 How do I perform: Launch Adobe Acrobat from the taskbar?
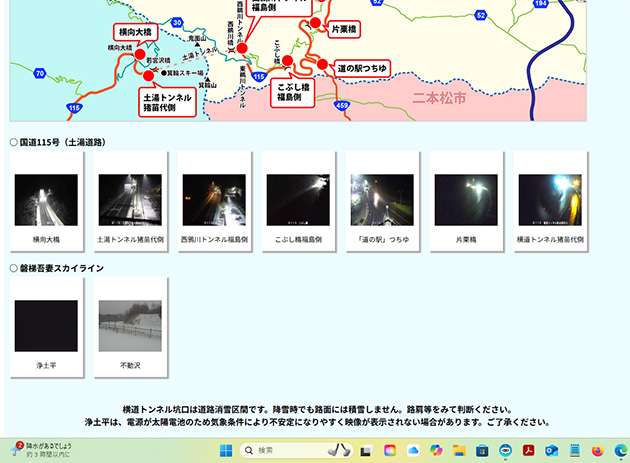pyautogui.click(x=528, y=450)
